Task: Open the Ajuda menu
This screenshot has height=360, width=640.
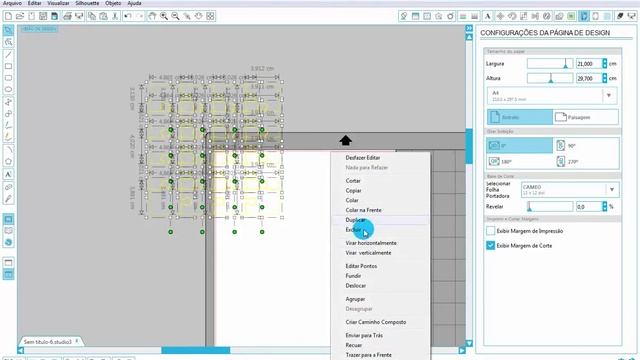Action: (134, 3)
